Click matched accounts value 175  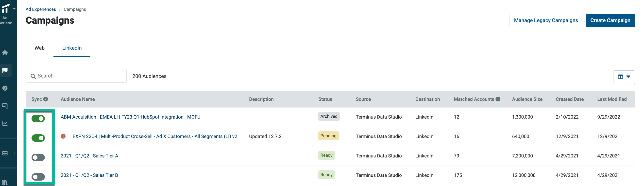458,175
